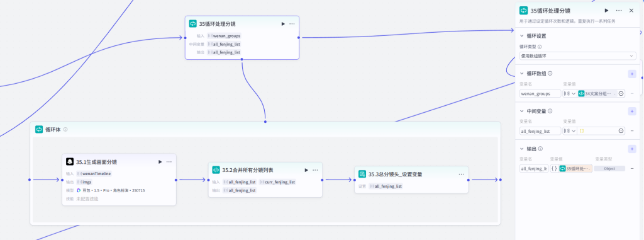The height and width of the screenshot is (240, 644).
Task: Collapse the 中间变量 section
Action: (522, 111)
